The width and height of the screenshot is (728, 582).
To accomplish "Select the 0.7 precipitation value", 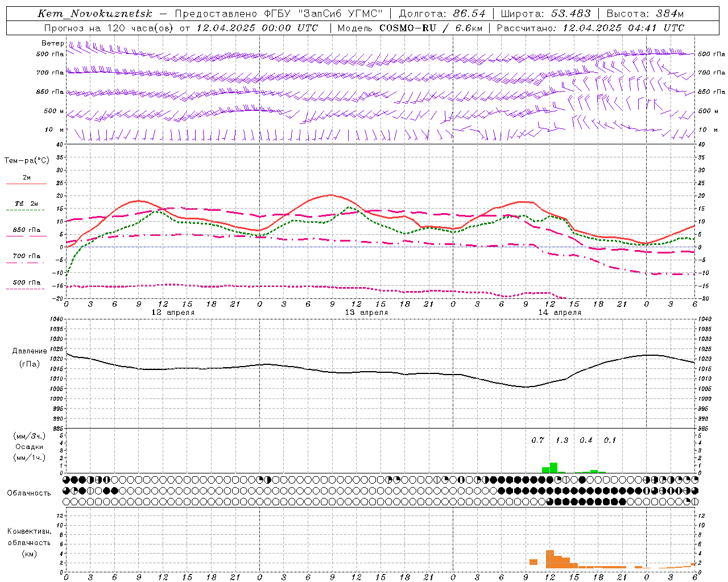I will coord(537,440).
